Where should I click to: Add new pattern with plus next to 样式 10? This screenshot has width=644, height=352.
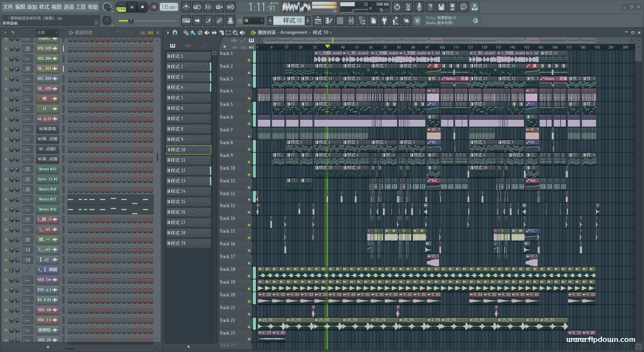click(308, 21)
